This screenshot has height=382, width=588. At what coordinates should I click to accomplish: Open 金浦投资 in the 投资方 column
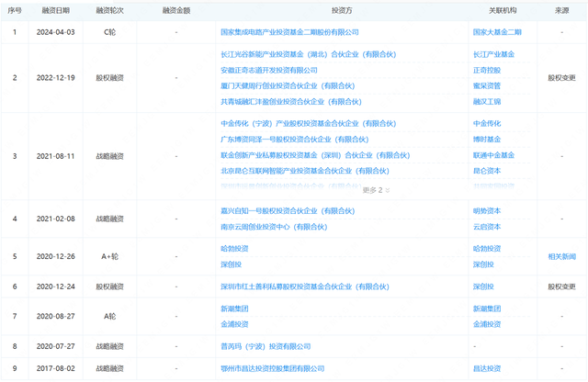234,324
